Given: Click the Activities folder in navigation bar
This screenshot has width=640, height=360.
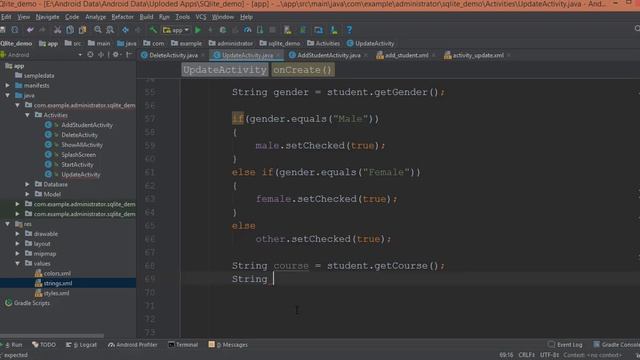Looking at the screenshot, I should (x=323, y=43).
